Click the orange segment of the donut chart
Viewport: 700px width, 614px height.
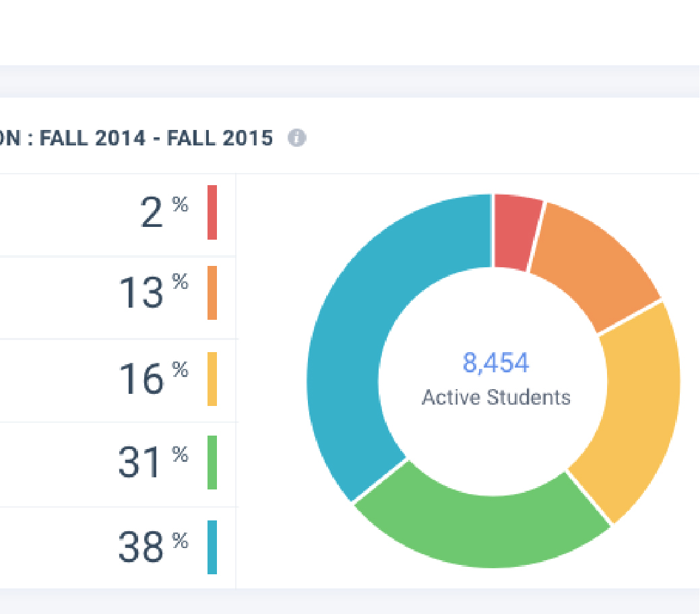pyautogui.click(x=594, y=263)
